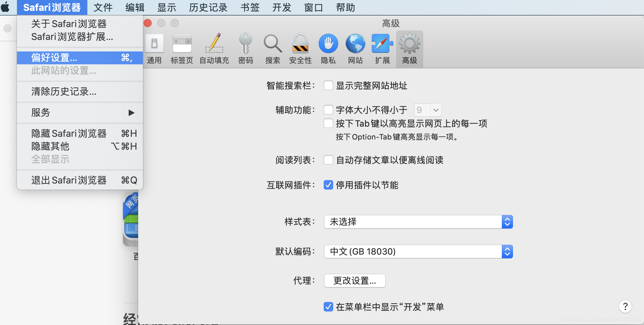The height and width of the screenshot is (325, 644).
Task: Uncheck 在菜单栏中显示"开发"菜单 checkbox
Action: (x=328, y=307)
